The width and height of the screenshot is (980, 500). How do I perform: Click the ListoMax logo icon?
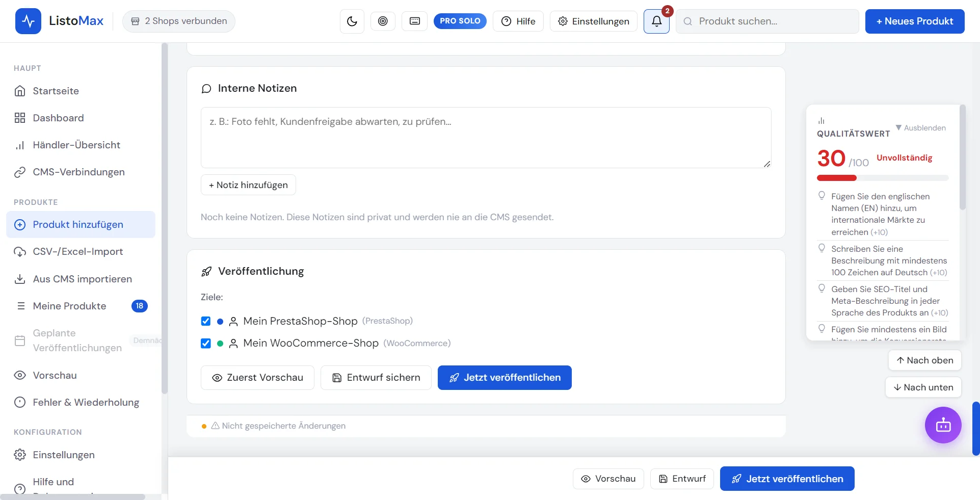click(28, 21)
